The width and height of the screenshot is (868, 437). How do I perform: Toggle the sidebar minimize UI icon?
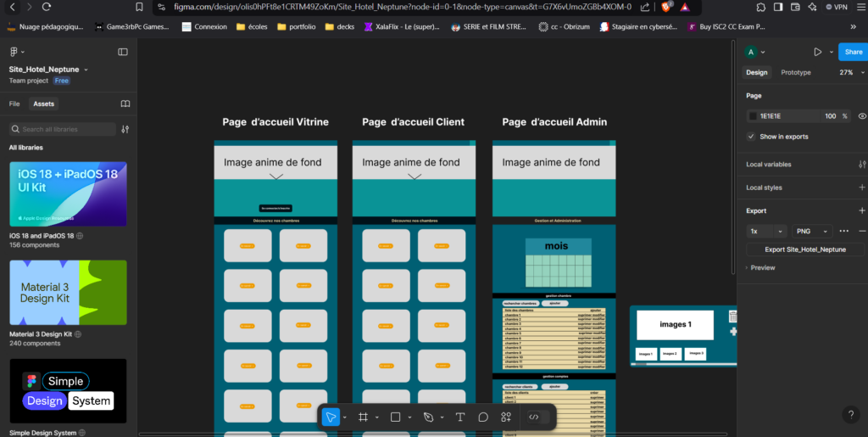click(x=123, y=52)
